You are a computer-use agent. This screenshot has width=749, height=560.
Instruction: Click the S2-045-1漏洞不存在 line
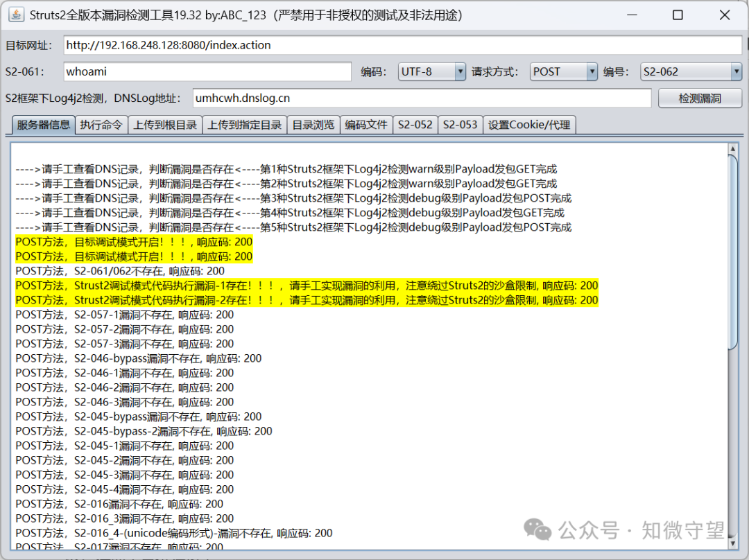click(125, 446)
